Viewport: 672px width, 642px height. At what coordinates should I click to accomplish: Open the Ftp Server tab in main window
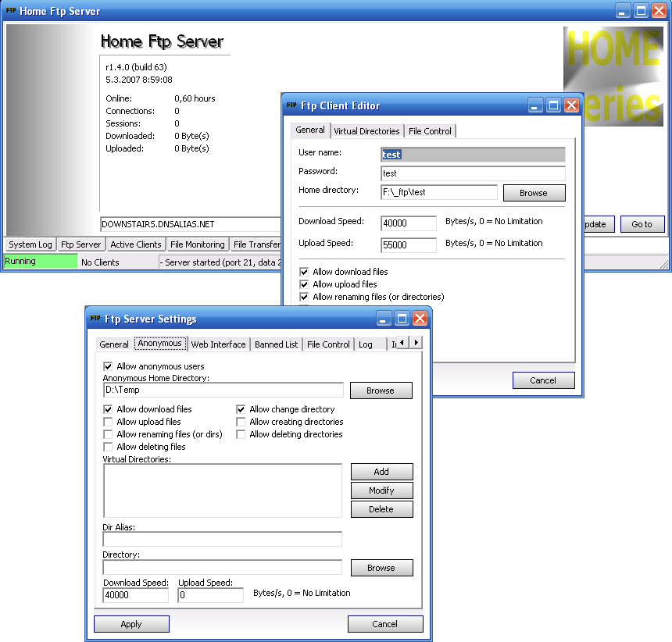coord(80,244)
